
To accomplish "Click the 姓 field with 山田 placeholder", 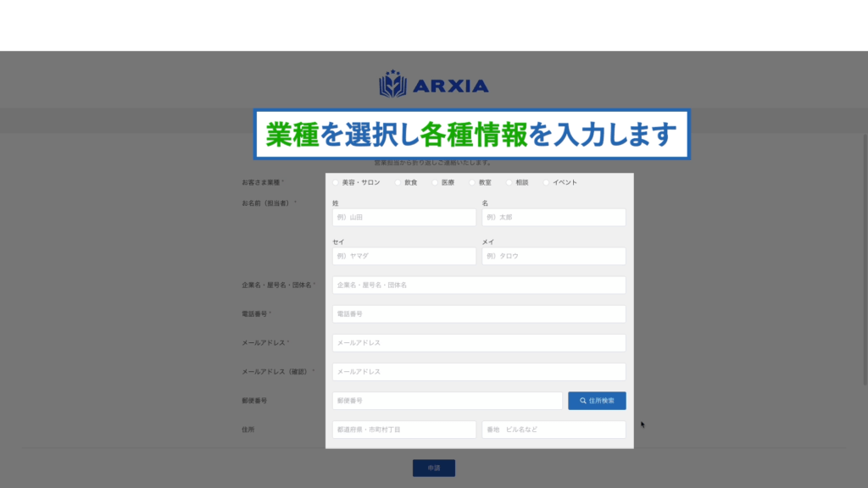I will click(404, 218).
